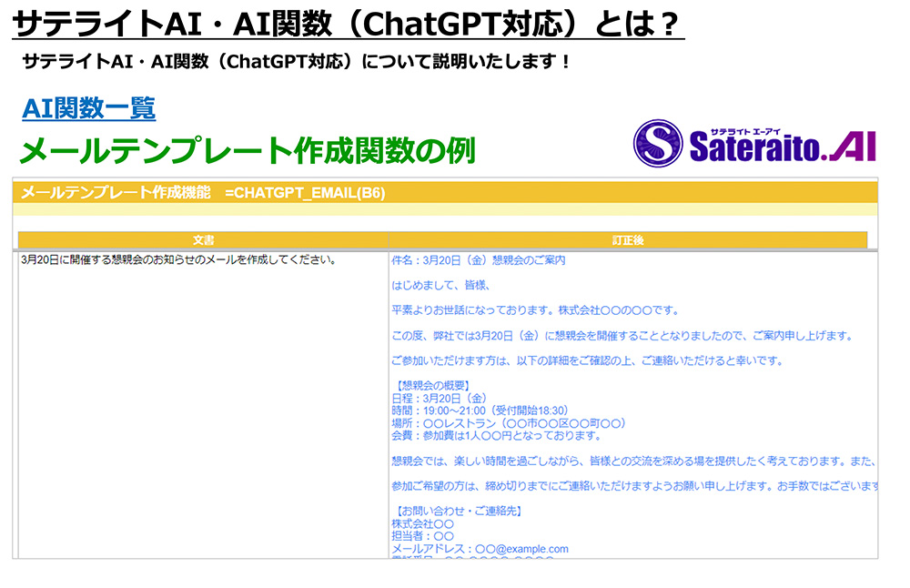Viewport: 910px width, 588px height.
Task: Click the line 場所：〇〇レストラン
Action: tap(509, 423)
